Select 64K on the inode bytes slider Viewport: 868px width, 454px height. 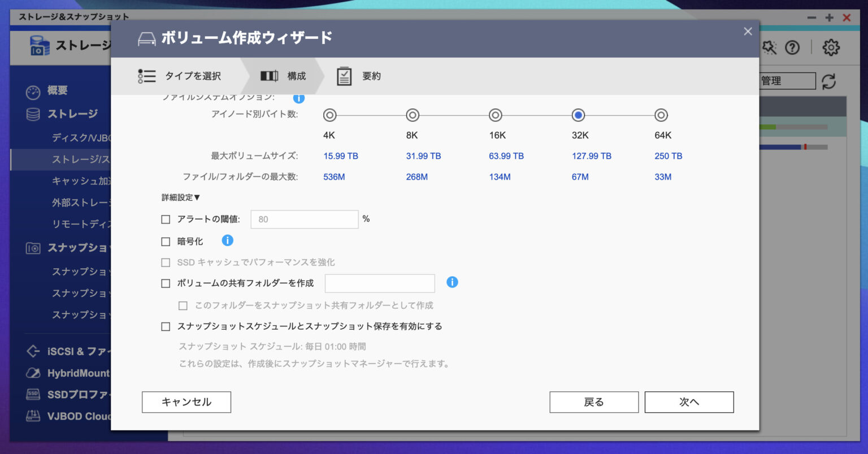click(661, 115)
